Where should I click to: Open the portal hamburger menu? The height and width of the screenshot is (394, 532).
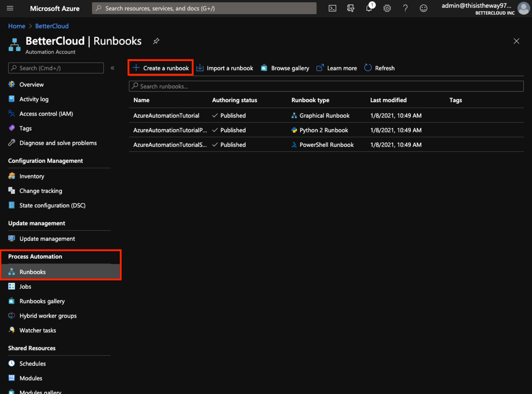point(10,8)
